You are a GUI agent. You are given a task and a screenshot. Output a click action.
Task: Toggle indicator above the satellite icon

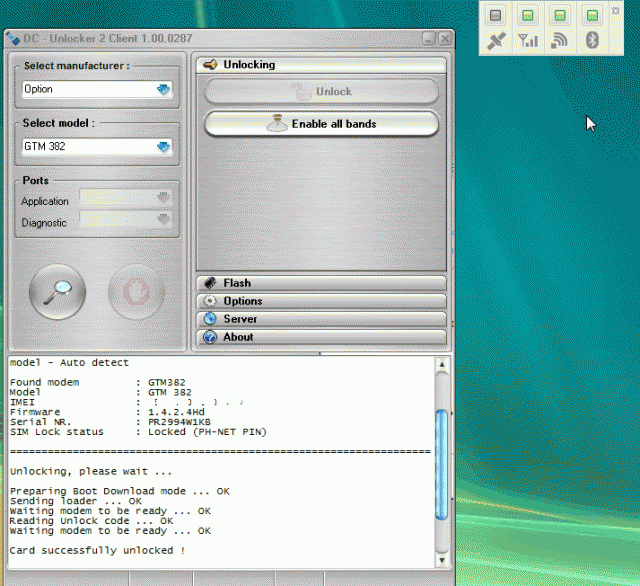click(495, 16)
